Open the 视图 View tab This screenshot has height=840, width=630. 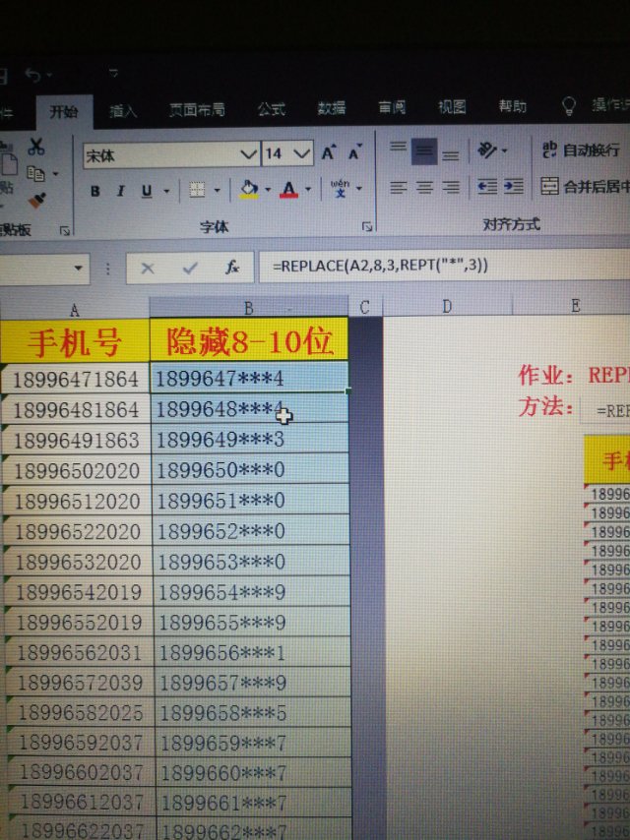pos(452,106)
